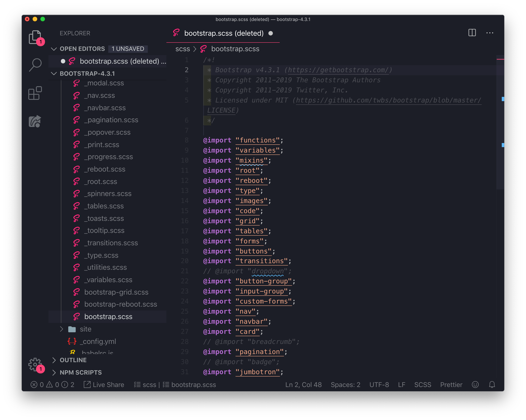526x420 pixels.
Task: Open the notifications bell
Action: (492, 385)
